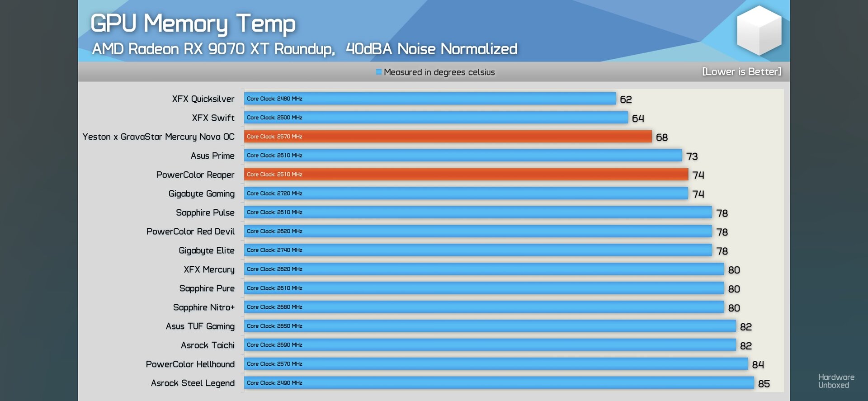Select 'Core Clock: 2570 MHz' in the orange Yeston bar
This screenshot has height=401, width=868.
274,137
